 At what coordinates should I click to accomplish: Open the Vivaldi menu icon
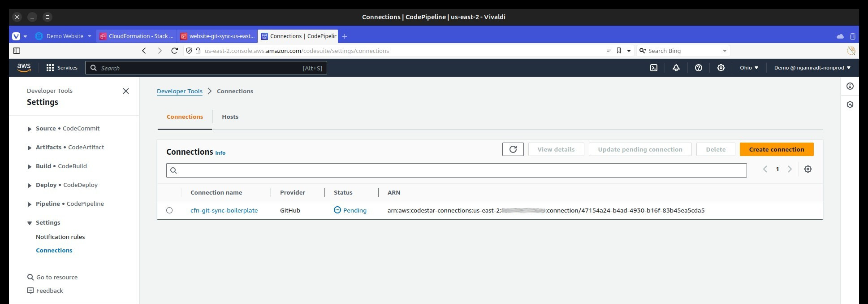16,36
